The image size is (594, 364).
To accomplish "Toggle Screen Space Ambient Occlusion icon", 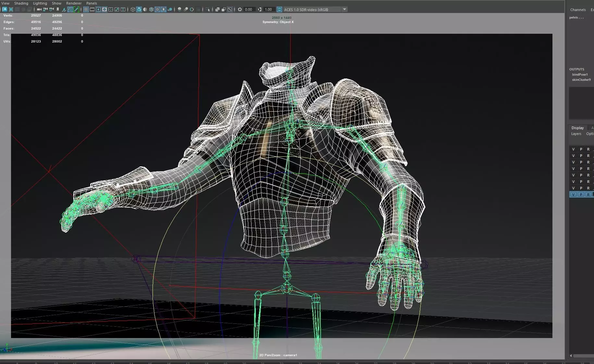I will pyautogui.click(x=179, y=9).
